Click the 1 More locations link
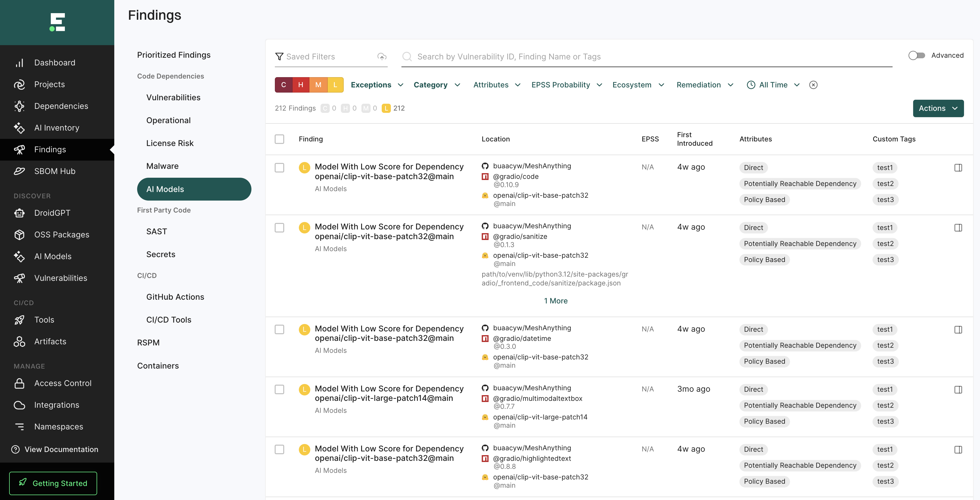 coord(555,301)
